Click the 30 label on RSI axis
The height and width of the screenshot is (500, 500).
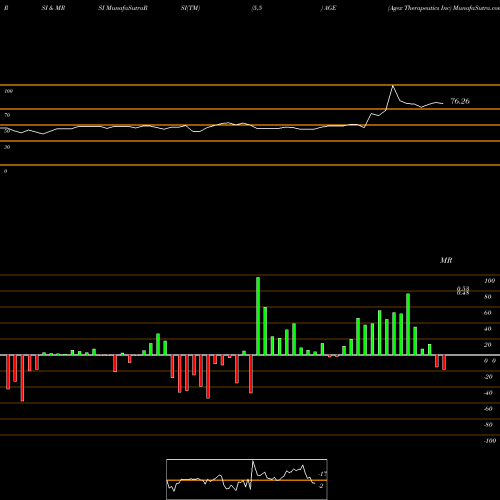coord(7,147)
